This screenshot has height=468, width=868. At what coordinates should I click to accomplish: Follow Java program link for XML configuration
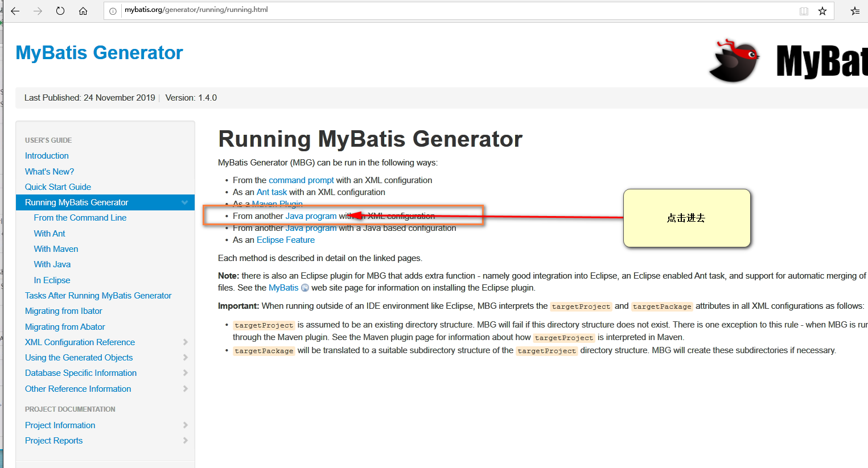coord(311,216)
